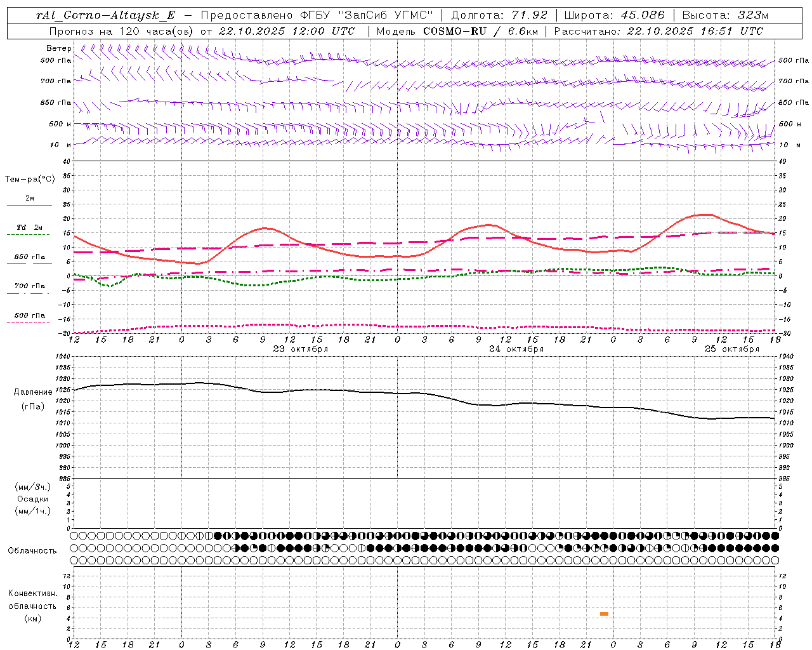Click 'Прогноз на 120 часа(ов)' text
The image size is (812, 650).
click(x=122, y=31)
